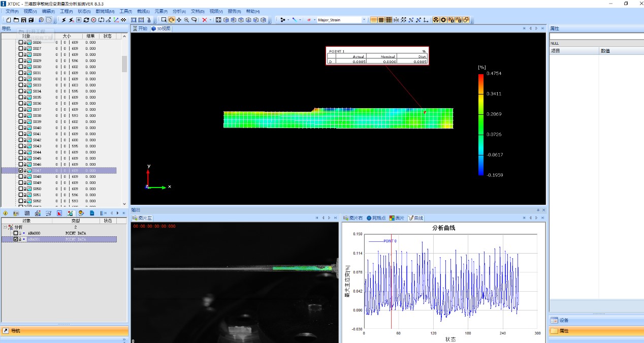Open the Major_Strain dropdown list
The width and height of the screenshot is (644, 343).
coord(364,20)
